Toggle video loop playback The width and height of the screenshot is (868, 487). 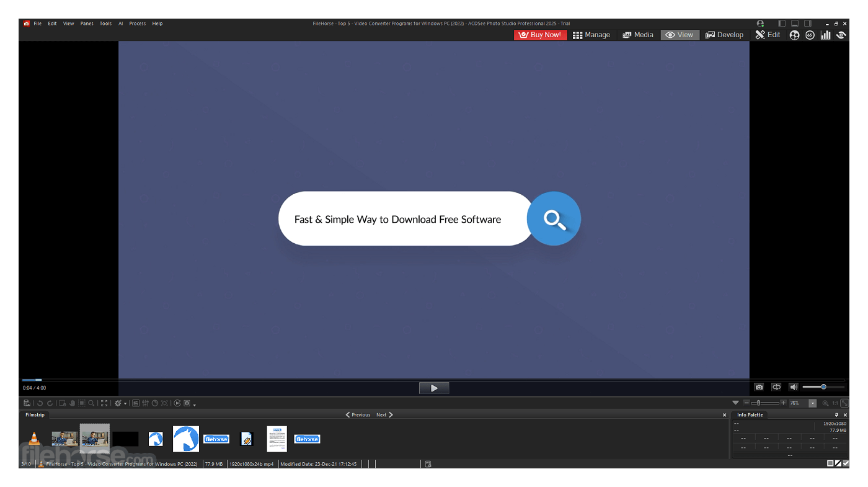click(776, 387)
